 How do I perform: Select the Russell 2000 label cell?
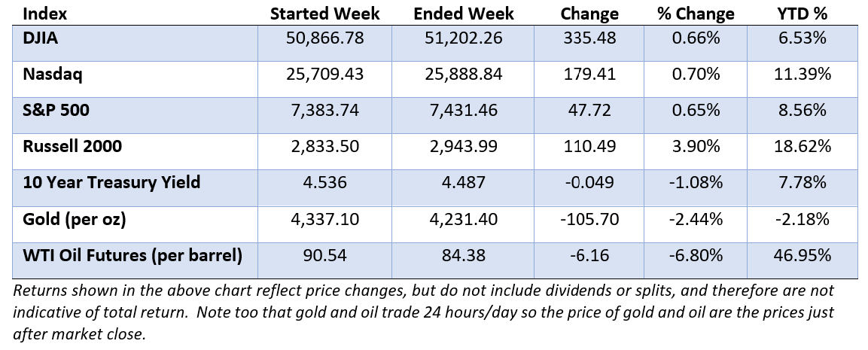tap(72, 146)
